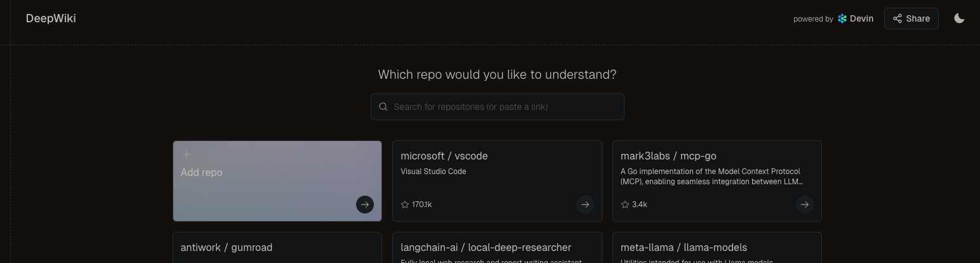The height and width of the screenshot is (263, 980).
Task: Open the Devin logo link
Action: point(856,18)
